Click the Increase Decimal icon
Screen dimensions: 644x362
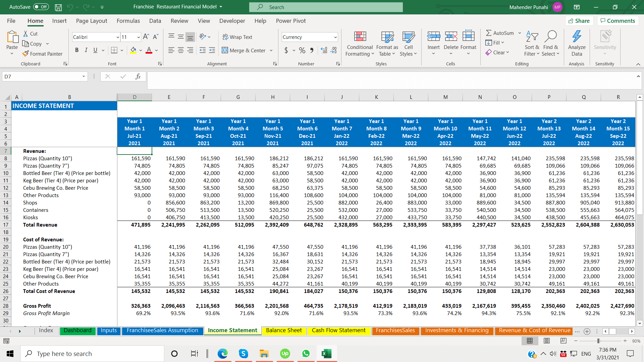(x=324, y=50)
